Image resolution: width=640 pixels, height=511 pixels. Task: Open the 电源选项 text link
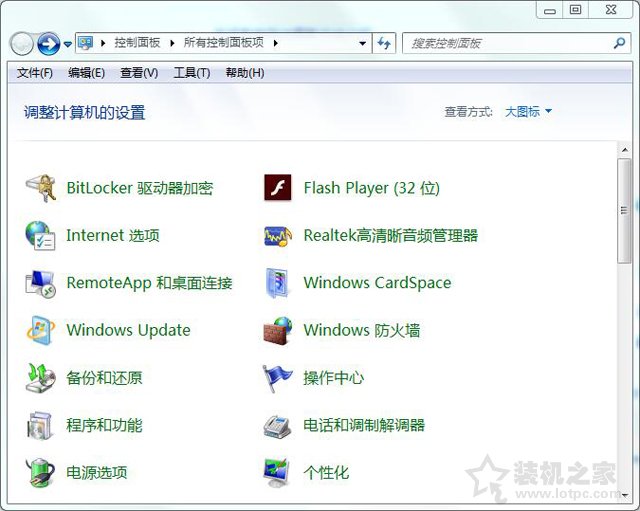click(97, 473)
